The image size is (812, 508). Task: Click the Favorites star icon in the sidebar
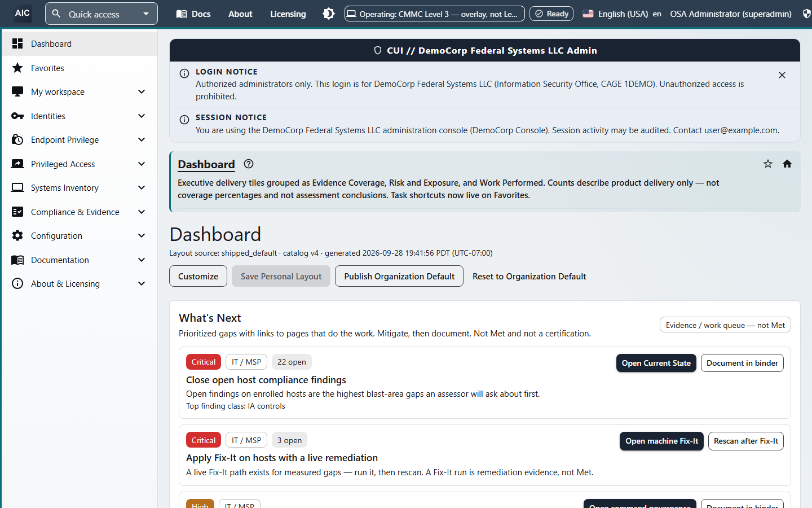click(17, 68)
